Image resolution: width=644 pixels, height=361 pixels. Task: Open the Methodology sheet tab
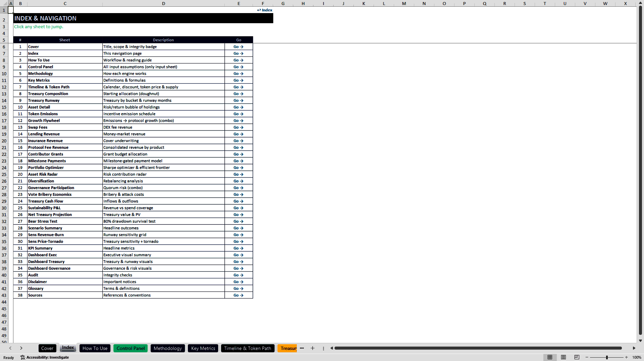168,348
